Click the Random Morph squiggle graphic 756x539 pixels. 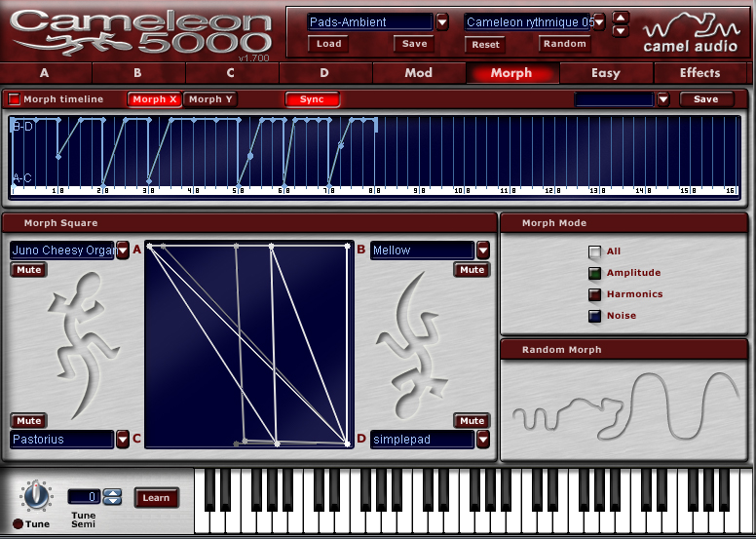point(624,406)
